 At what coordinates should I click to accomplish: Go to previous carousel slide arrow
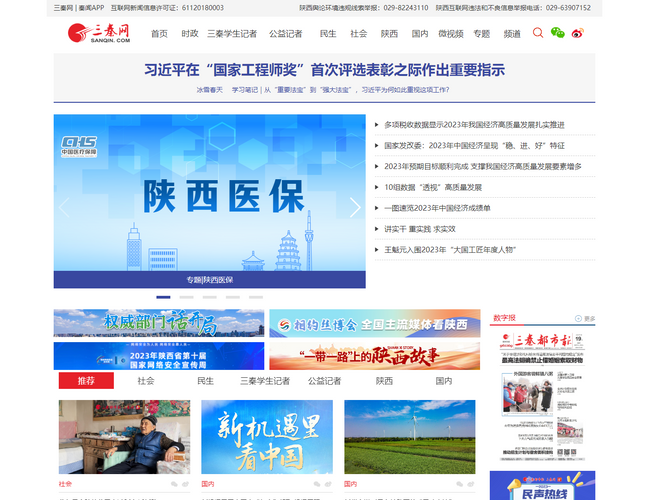[x=65, y=207]
